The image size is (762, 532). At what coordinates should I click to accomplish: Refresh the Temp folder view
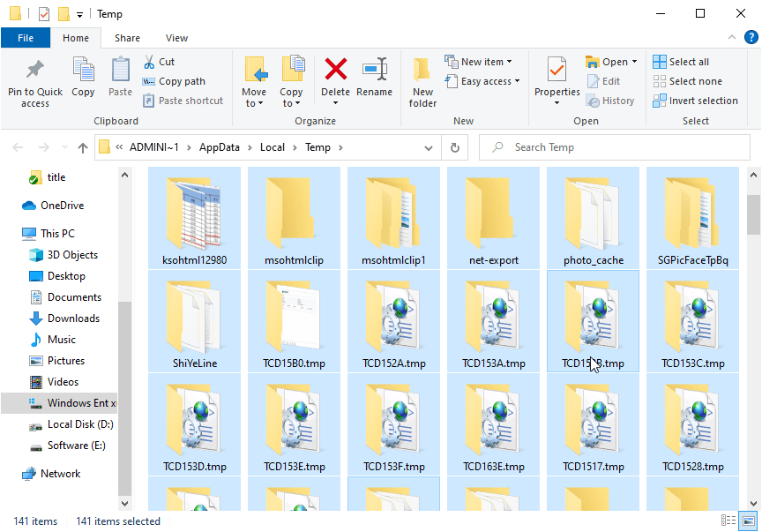click(x=455, y=147)
